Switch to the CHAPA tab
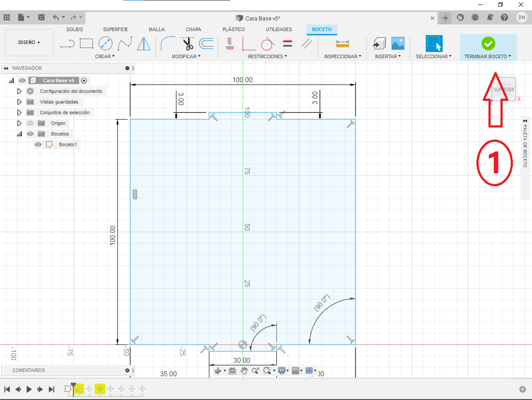The width and height of the screenshot is (532, 400). pos(193,29)
